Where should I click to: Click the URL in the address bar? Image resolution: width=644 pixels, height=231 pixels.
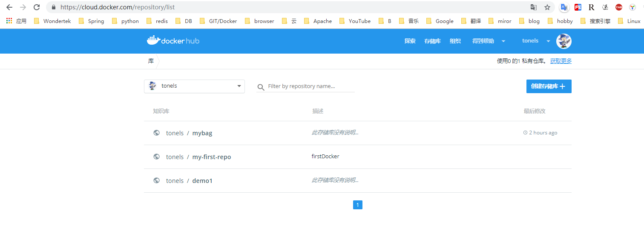click(x=118, y=7)
